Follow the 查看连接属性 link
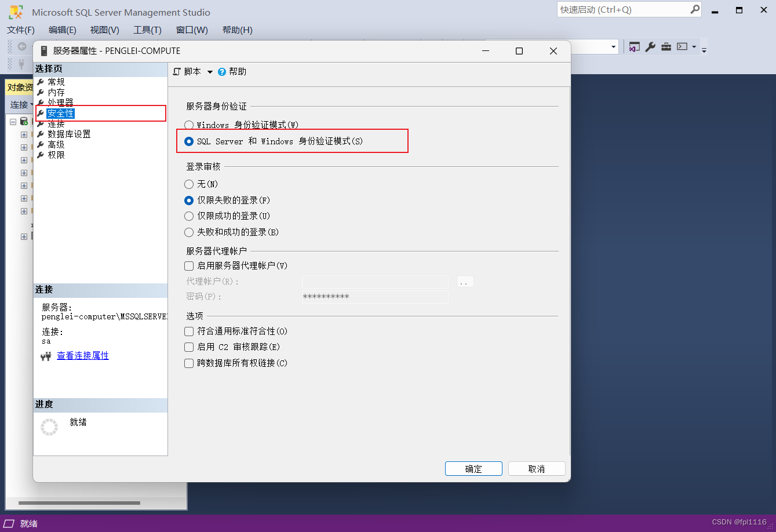This screenshot has height=532, width=776. pyautogui.click(x=82, y=355)
